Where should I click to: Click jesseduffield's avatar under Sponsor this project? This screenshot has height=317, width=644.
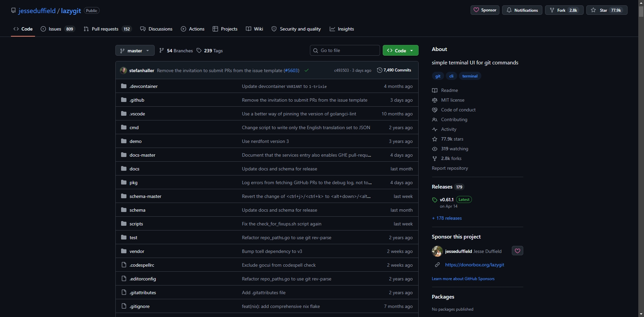[x=437, y=251]
